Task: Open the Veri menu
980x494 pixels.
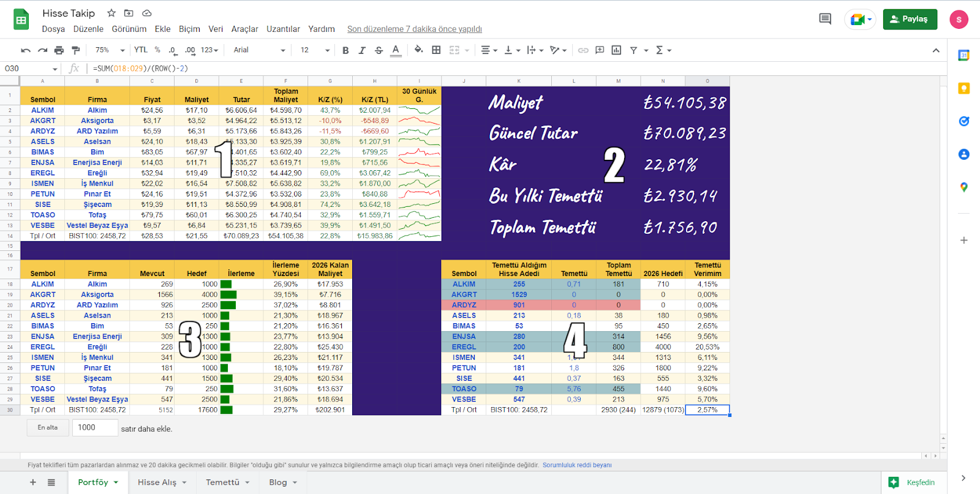Action: 216,29
